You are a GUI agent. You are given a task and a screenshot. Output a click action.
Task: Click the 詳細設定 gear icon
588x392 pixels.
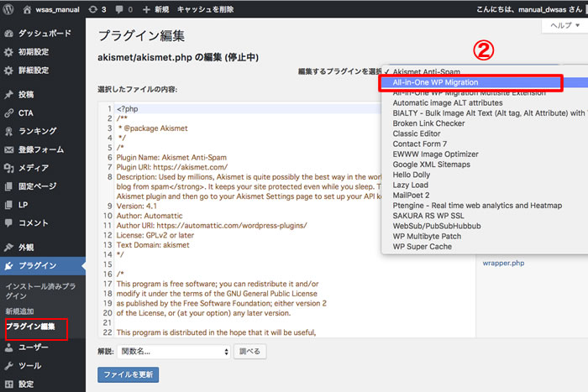(x=8, y=71)
